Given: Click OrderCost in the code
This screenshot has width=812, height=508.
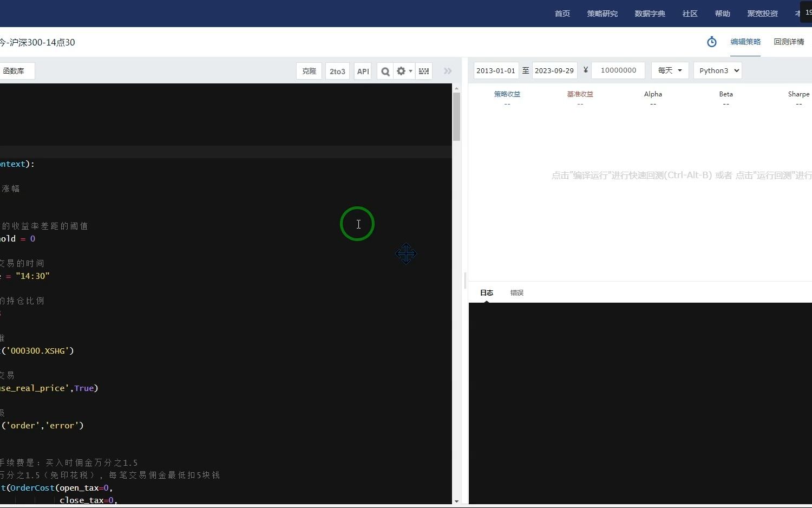Looking at the screenshot, I should point(32,488).
